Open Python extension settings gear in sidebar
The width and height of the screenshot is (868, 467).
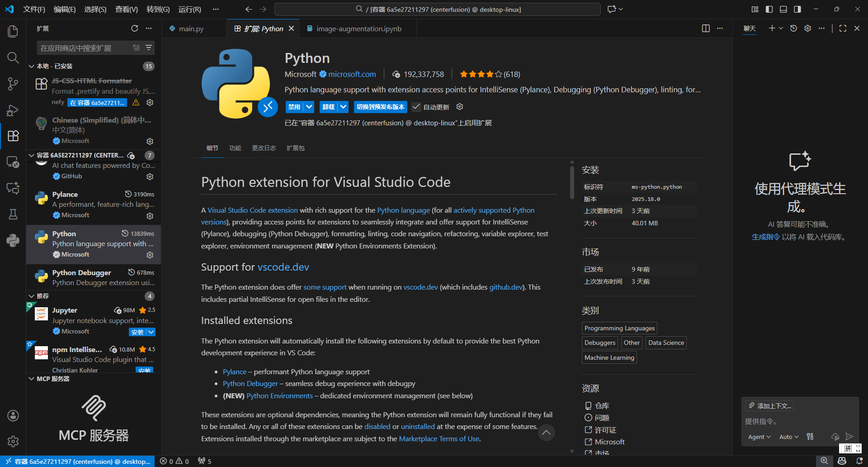pos(150,255)
